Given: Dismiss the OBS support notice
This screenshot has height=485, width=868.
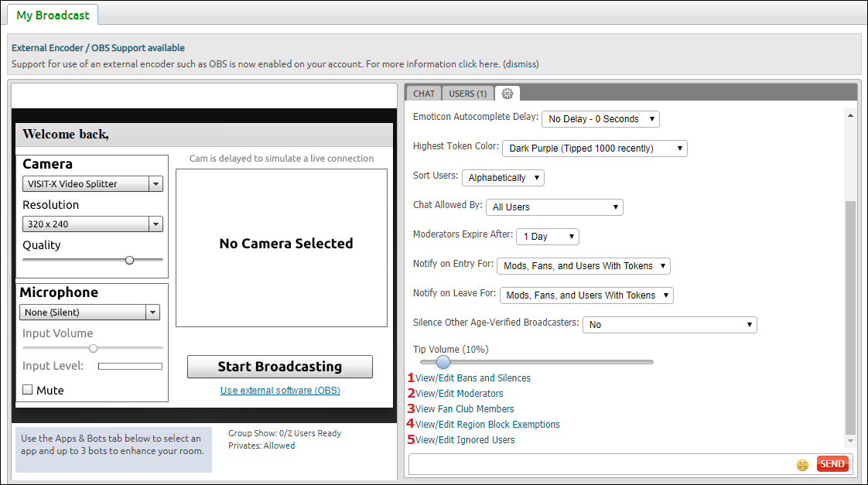Looking at the screenshot, I should click(521, 64).
